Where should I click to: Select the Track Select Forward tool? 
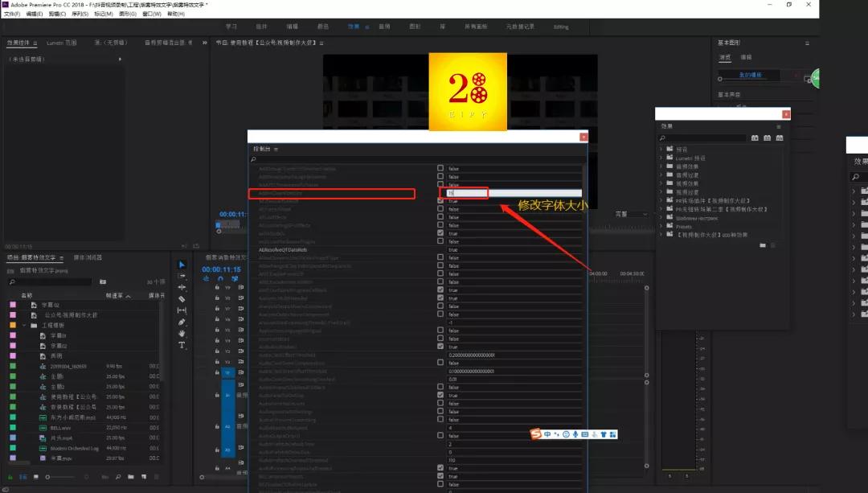tap(182, 276)
